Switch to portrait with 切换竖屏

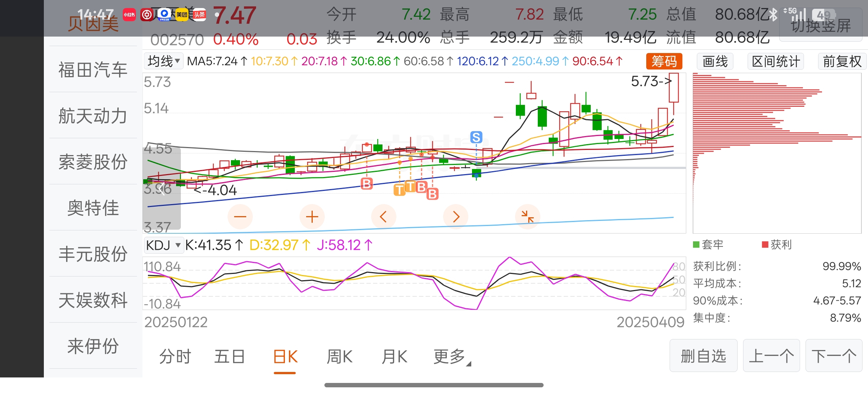pos(821,26)
